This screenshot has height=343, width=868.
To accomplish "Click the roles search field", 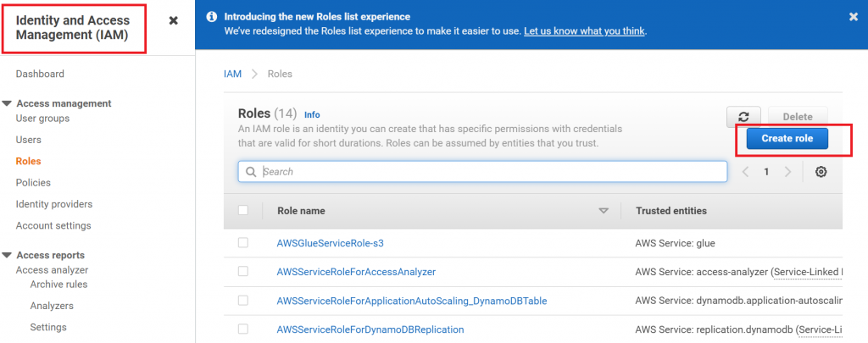I will point(492,172).
